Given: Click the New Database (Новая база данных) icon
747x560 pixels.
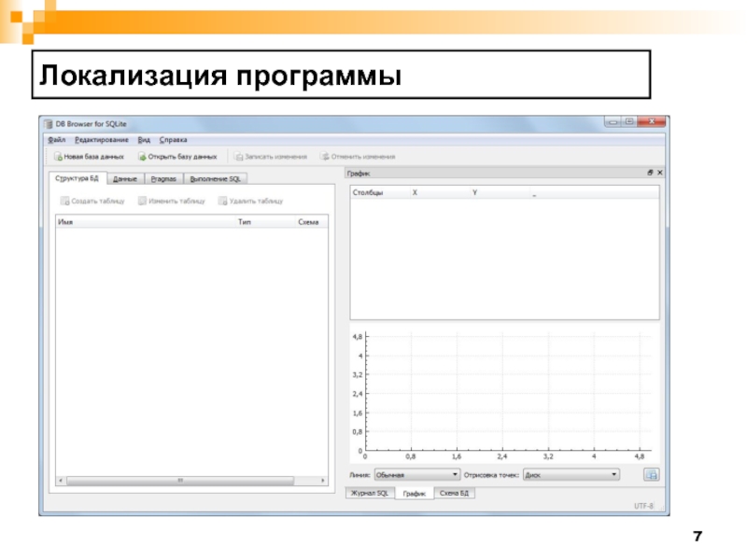Looking at the screenshot, I should tap(58, 157).
